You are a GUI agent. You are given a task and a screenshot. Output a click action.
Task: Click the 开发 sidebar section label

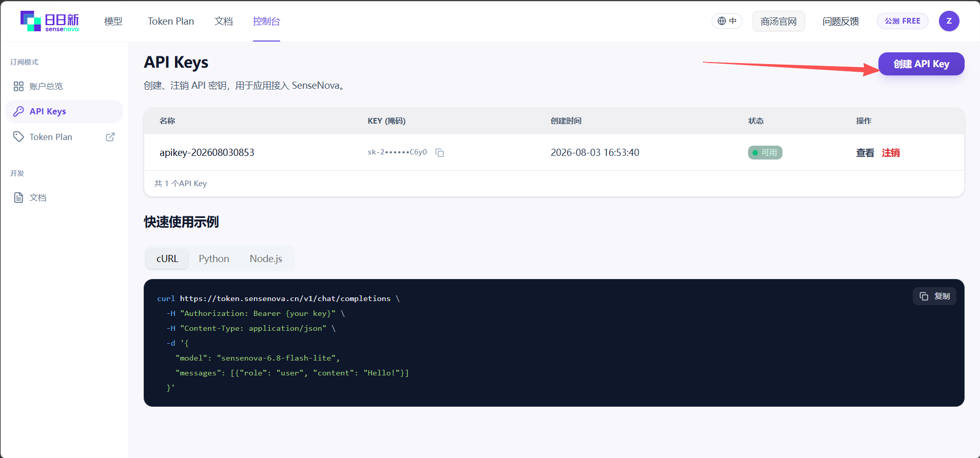click(17, 173)
